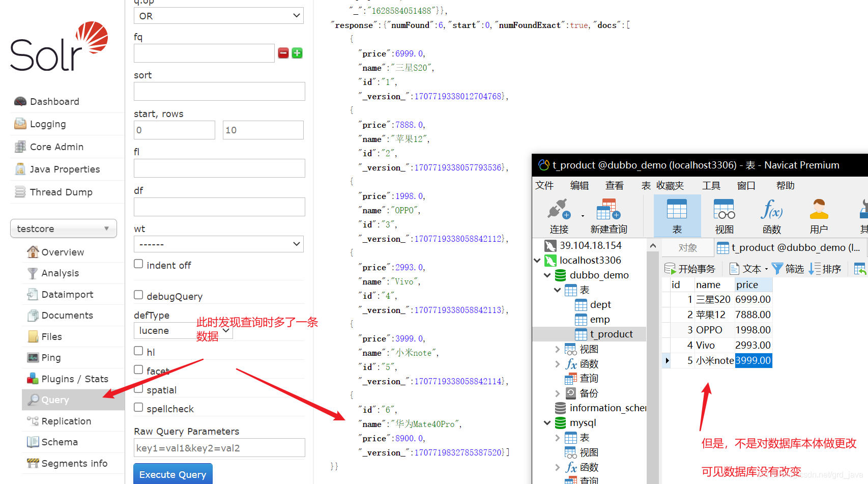Collapse the localhost3306 connection node
The width and height of the screenshot is (868, 484).
click(x=537, y=261)
